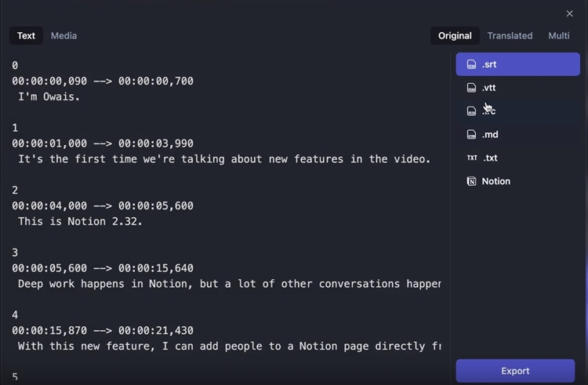Click the line starting "Deep work happens in Notion"
The height and width of the screenshot is (385, 588).
[x=230, y=284]
